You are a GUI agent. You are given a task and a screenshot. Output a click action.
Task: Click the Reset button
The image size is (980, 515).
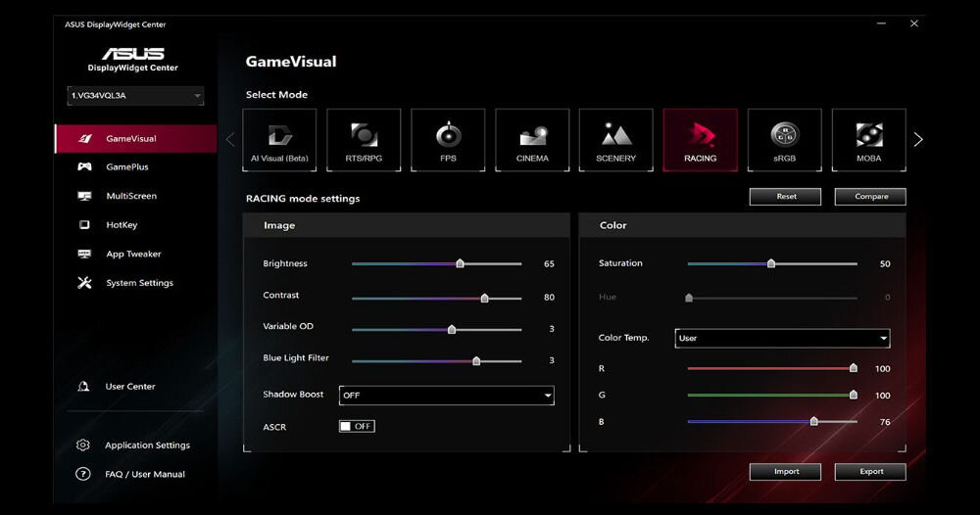point(786,197)
